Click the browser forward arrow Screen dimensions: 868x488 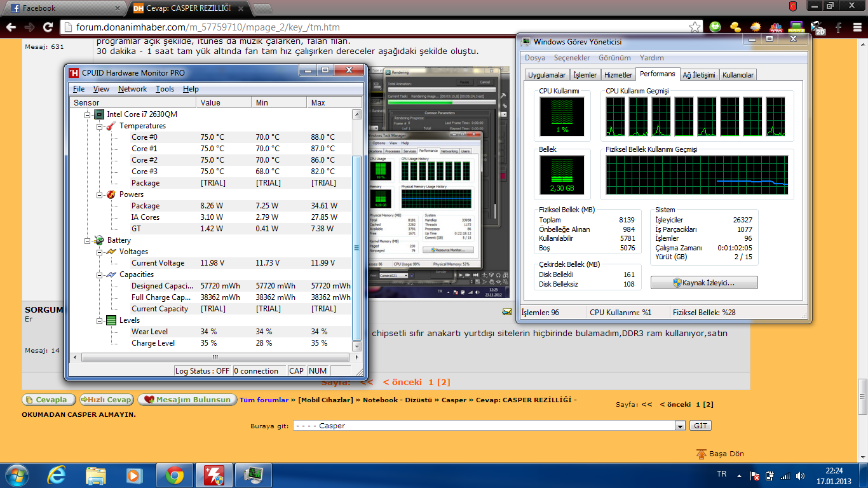29,27
